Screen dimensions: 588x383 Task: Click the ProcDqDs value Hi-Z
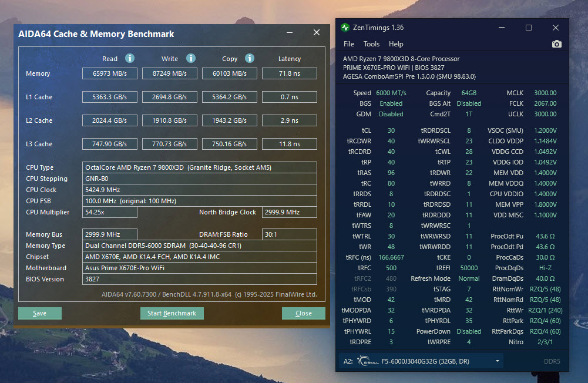tap(545, 268)
